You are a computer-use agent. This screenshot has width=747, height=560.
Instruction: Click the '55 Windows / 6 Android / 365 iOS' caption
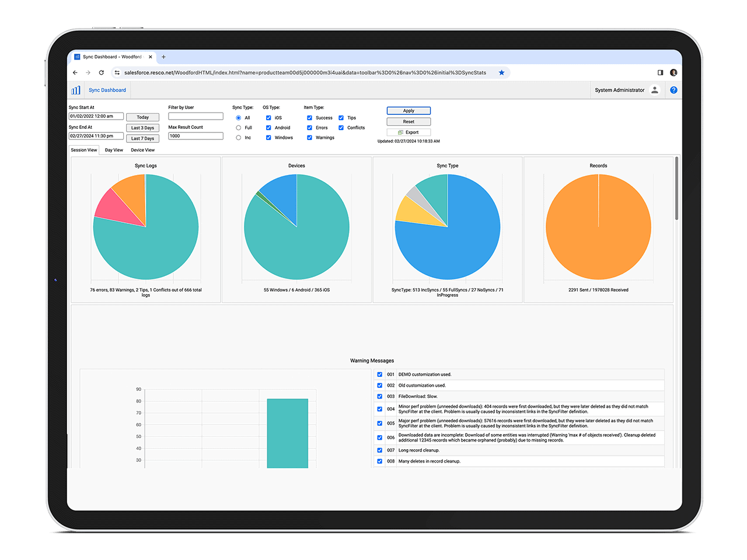(x=296, y=290)
